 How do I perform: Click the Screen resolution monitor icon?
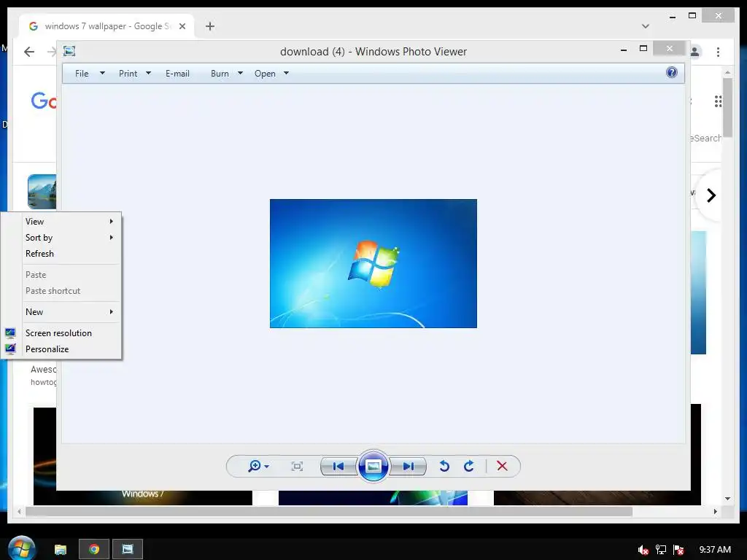(10, 332)
